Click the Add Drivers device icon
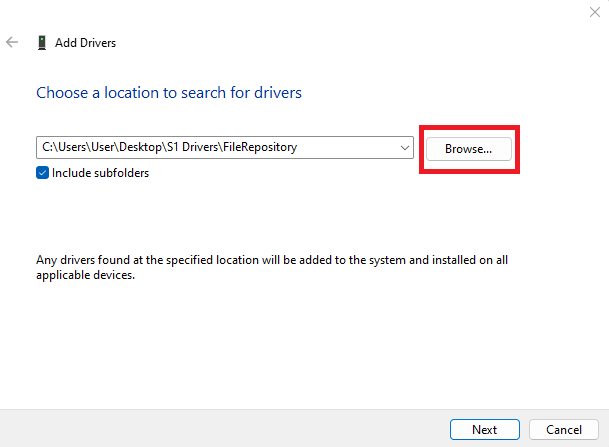Viewport: 609px width, 447px height. click(x=42, y=43)
